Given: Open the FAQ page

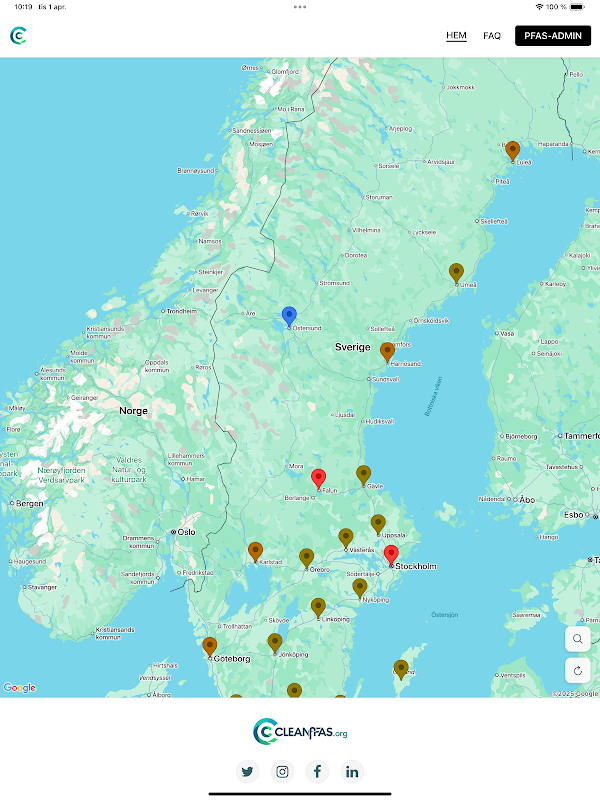Looking at the screenshot, I should [492, 36].
